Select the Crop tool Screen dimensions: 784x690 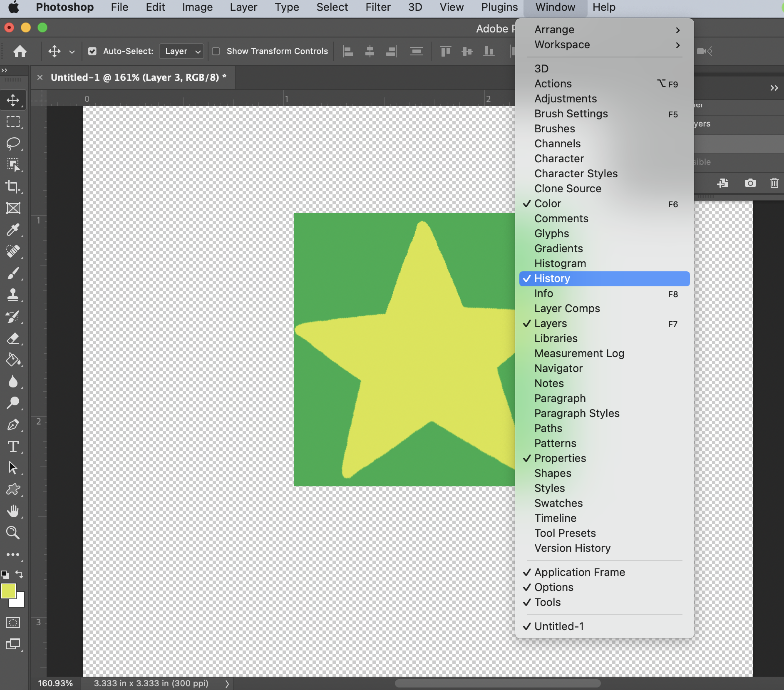pyautogui.click(x=13, y=186)
